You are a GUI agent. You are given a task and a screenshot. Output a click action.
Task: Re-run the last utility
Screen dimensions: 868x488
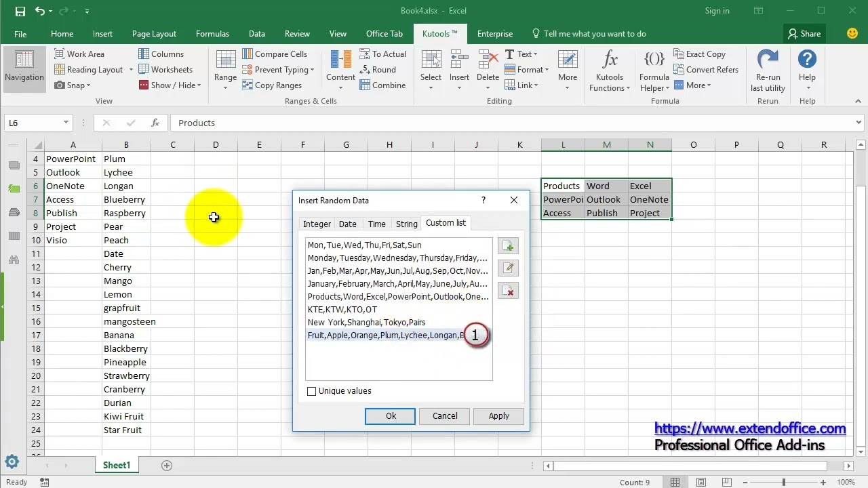(768, 70)
